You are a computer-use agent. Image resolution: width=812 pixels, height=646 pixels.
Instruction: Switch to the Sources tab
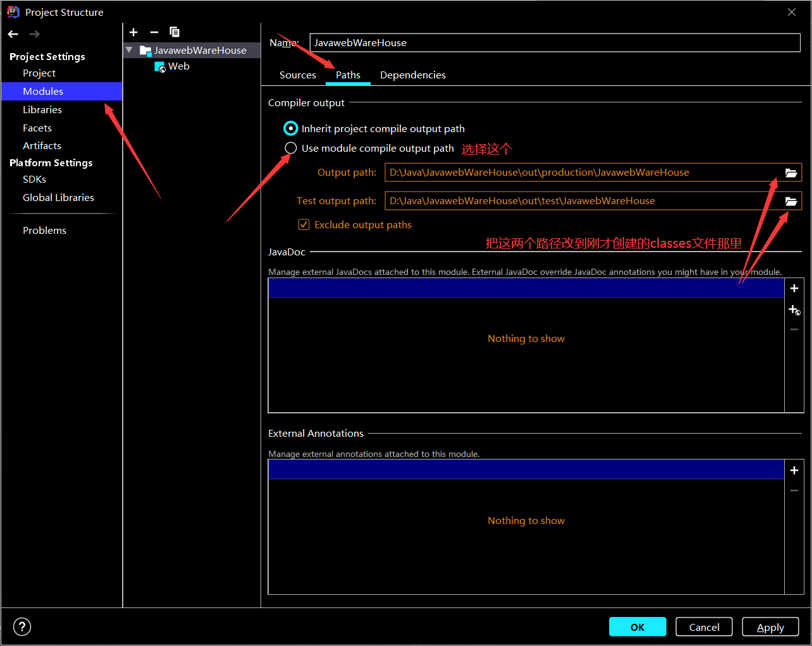[297, 75]
